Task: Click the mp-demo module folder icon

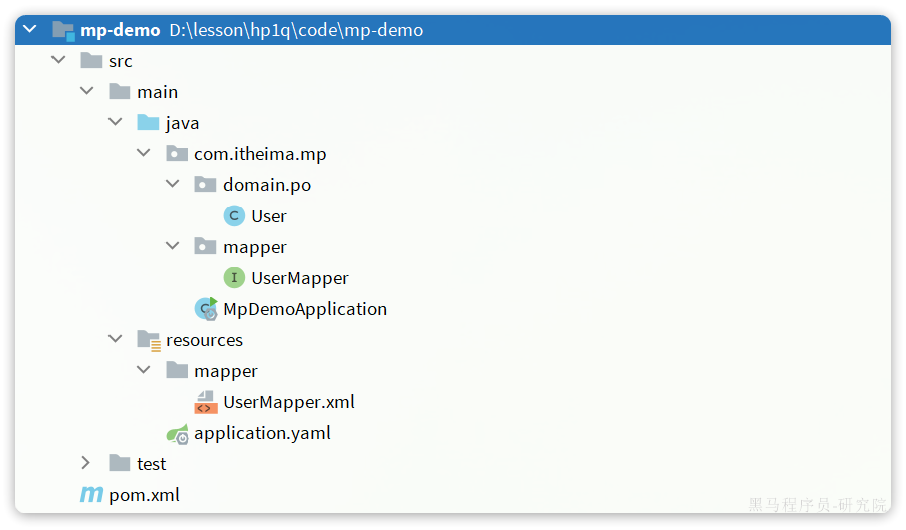Action: click(x=63, y=30)
